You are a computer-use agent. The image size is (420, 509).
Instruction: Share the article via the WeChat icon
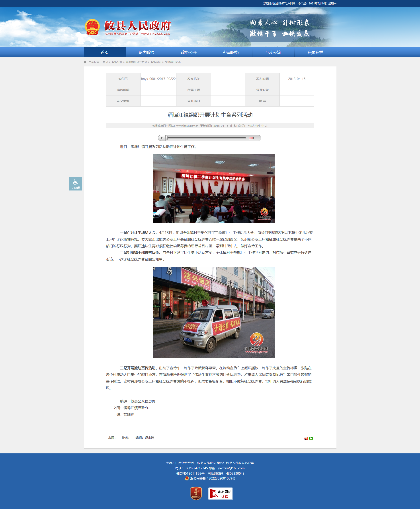tap(311, 439)
